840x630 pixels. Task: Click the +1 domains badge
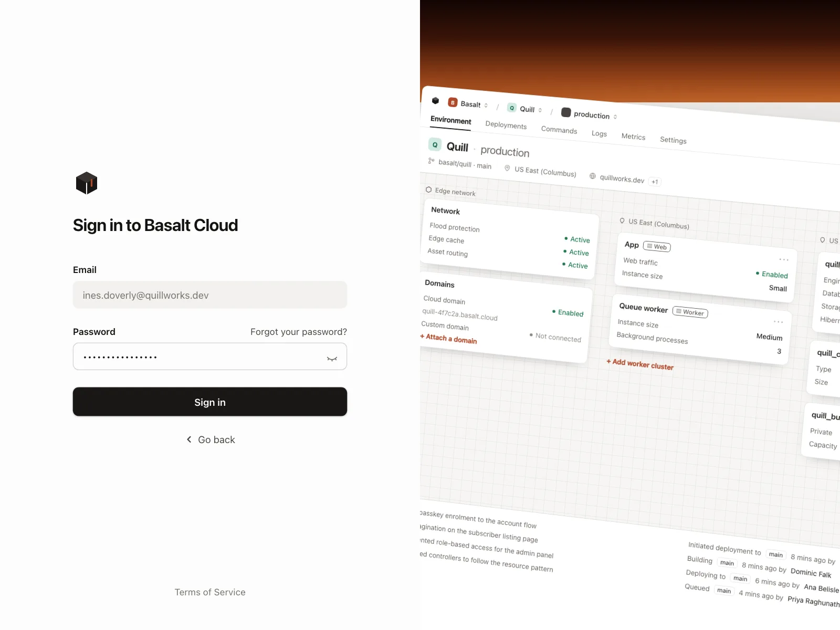[655, 182]
